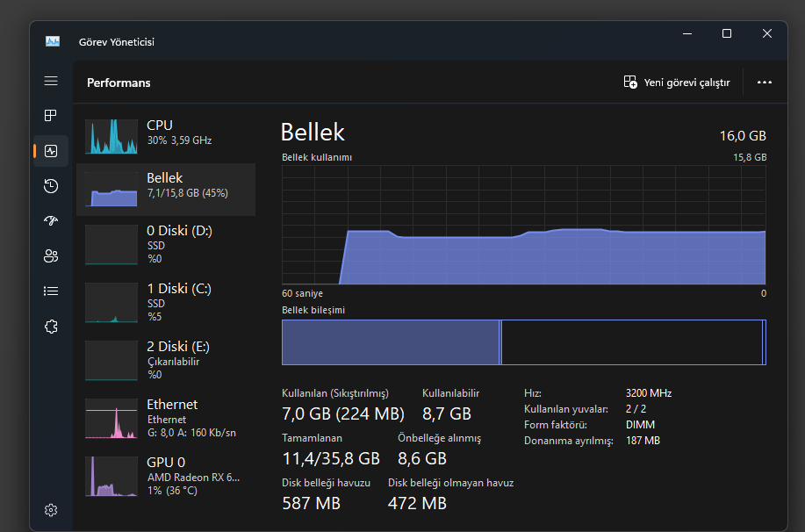Viewport: 805px width, 532px height.
Task: Click the 3200 MHz speed value
Action: [x=649, y=392]
